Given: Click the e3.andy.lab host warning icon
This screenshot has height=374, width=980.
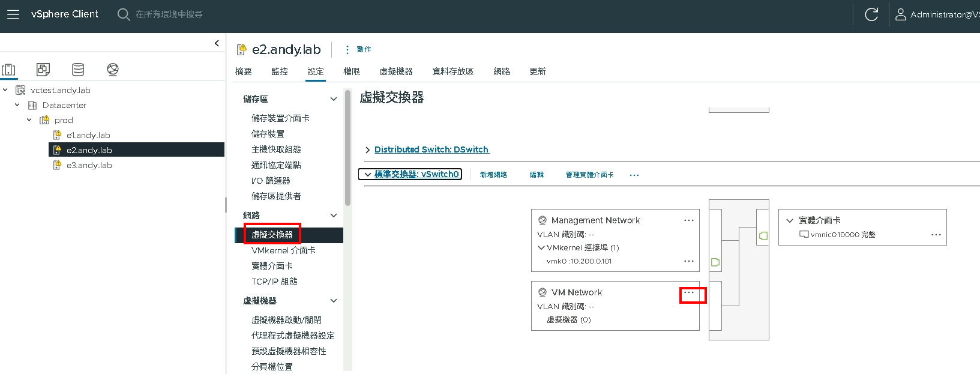Looking at the screenshot, I should (x=57, y=165).
